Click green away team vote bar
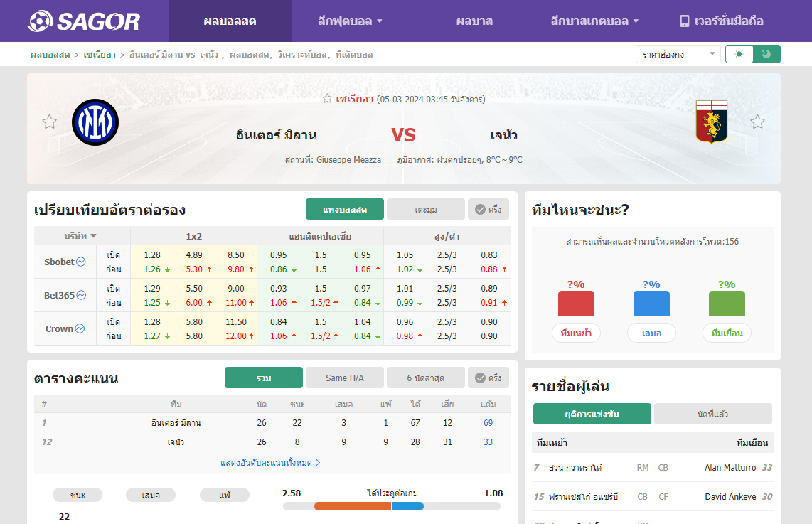Screen dimensions: 812x524 [727, 304]
